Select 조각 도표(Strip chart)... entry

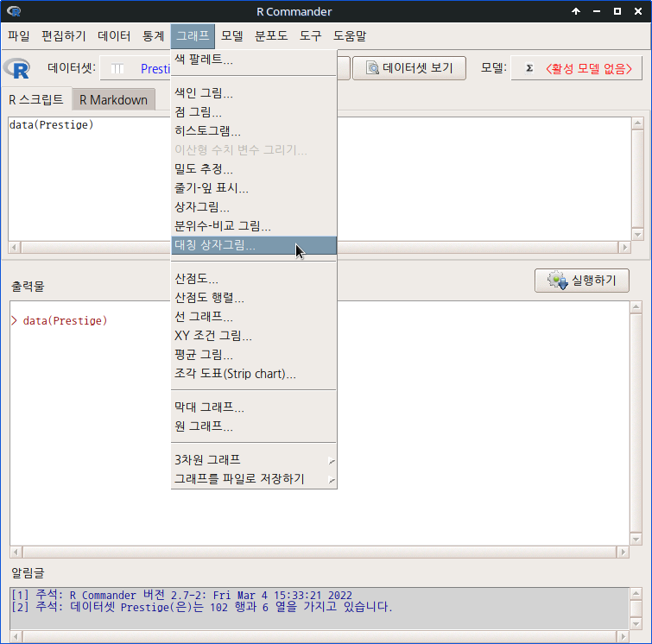(254, 374)
